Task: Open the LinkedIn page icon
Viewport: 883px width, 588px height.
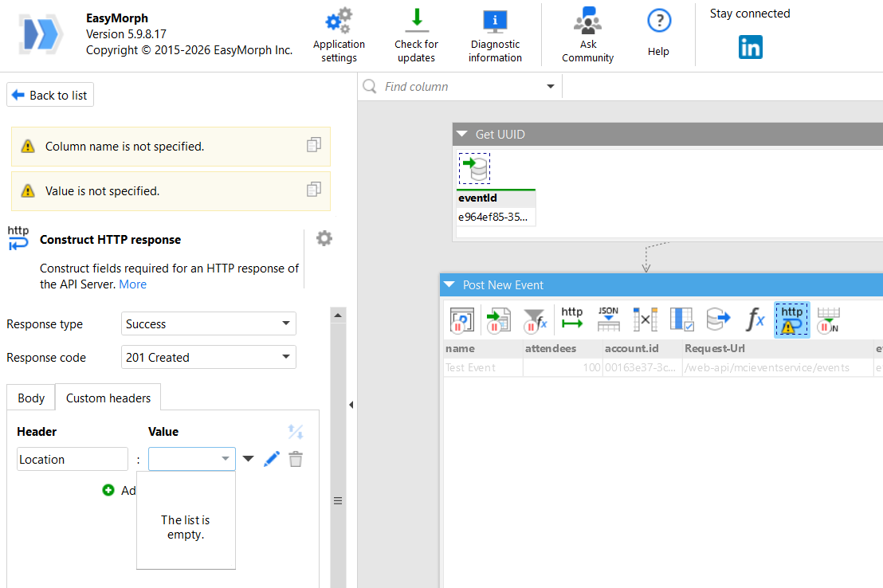Action: point(750,47)
